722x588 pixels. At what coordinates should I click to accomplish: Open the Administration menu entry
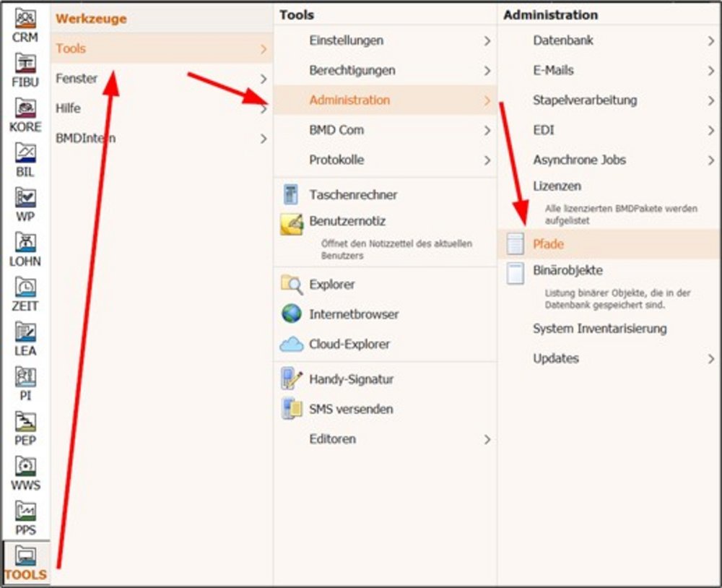click(x=349, y=100)
